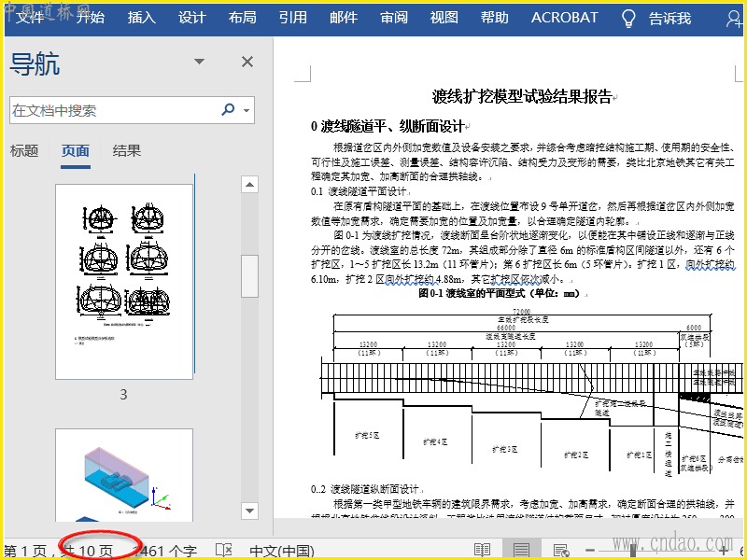Click the 告诉我 search box text
This screenshot has width=747, height=560.
(669, 19)
